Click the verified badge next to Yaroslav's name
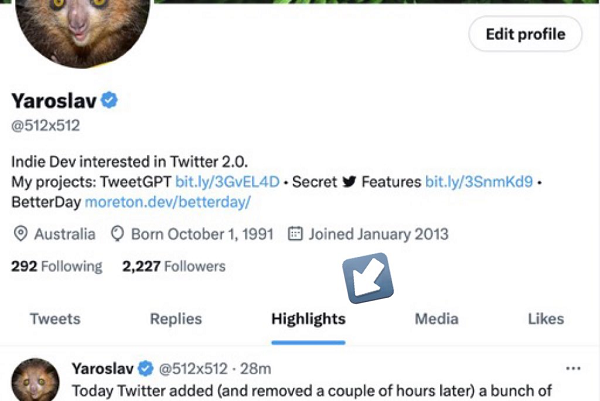This screenshot has width=600, height=401. click(x=111, y=100)
